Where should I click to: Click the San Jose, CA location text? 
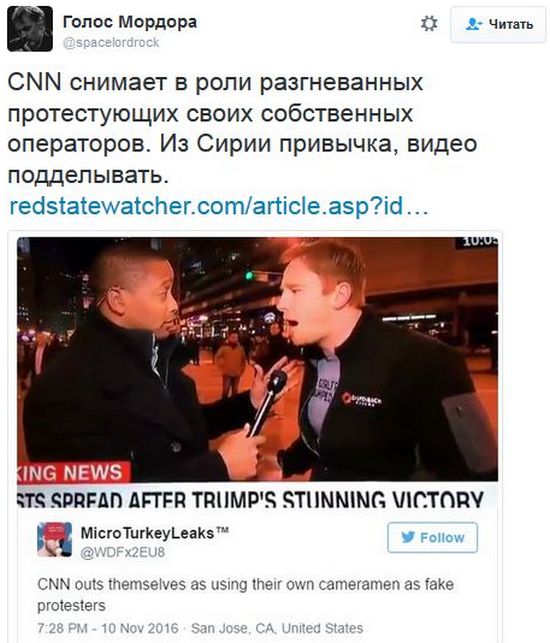coord(277,628)
